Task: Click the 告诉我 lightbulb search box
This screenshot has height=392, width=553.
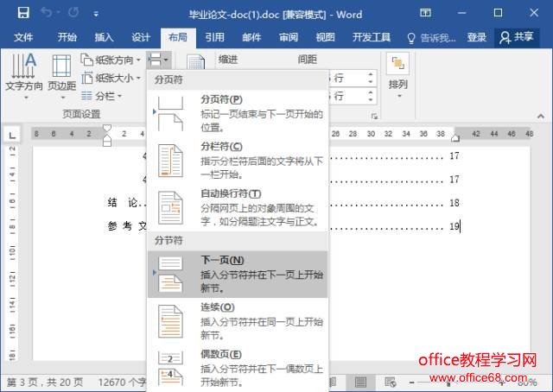Action: [x=431, y=37]
